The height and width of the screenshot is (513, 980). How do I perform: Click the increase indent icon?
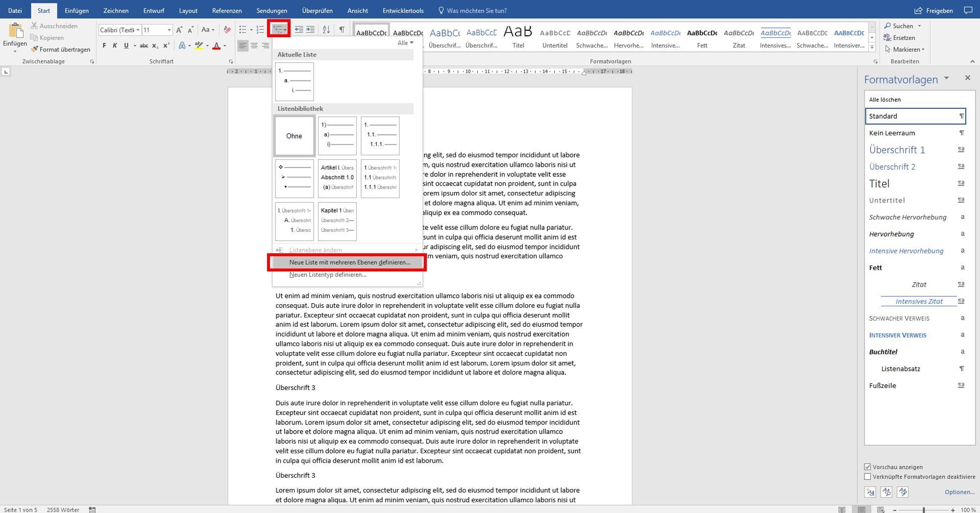pyautogui.click(x=310, y=30)
